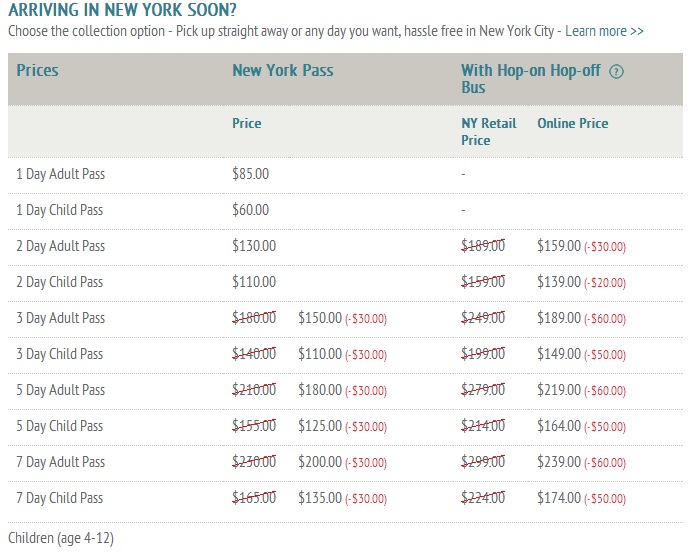Click the NY Retail Price subheader
This screenshot has height=555, width=694.
[489, 131]
